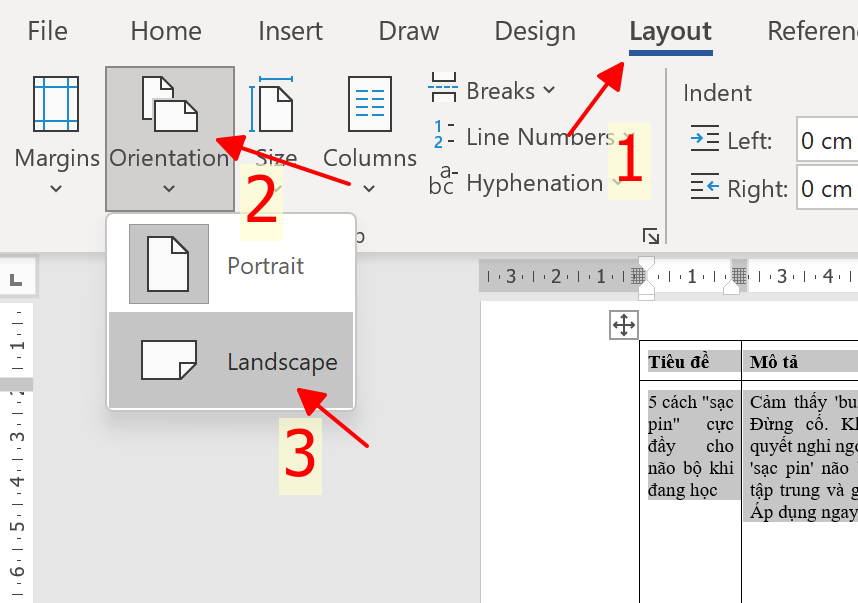Open the Design tab
The width and height of the screenshot is (858, 603).
[535, 31]
